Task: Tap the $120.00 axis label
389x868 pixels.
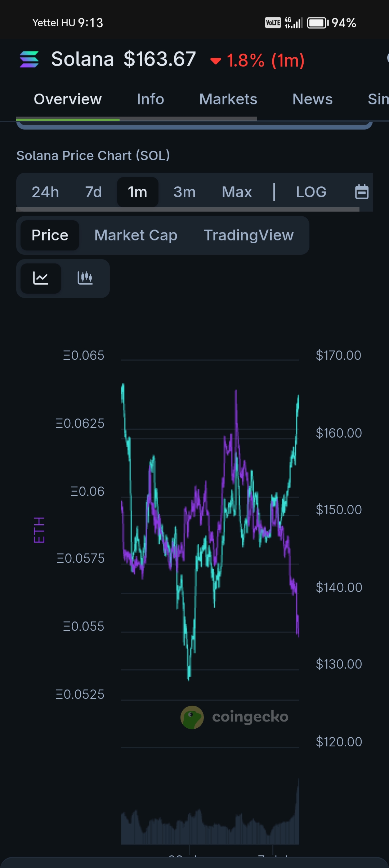Action: coord(339,742)
